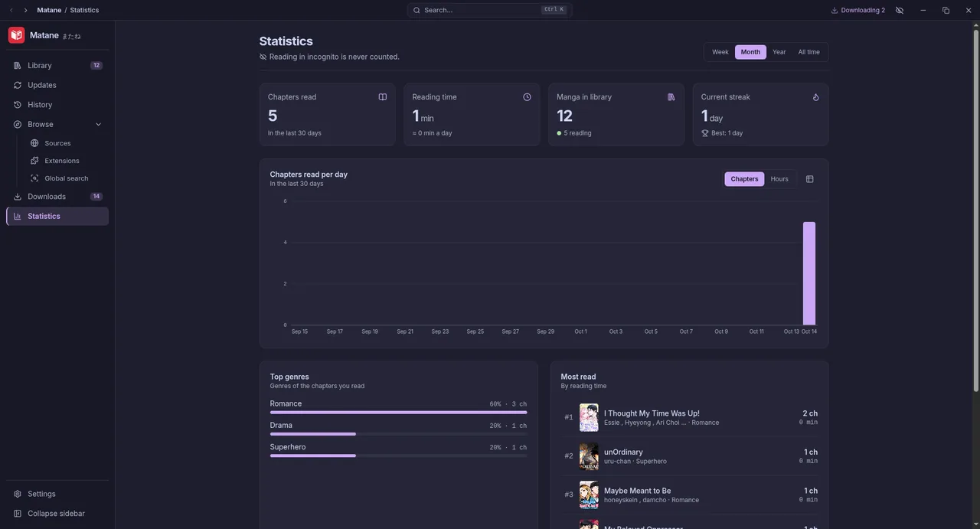
Task: Open Global search under Browse
Action: (66, 178)
